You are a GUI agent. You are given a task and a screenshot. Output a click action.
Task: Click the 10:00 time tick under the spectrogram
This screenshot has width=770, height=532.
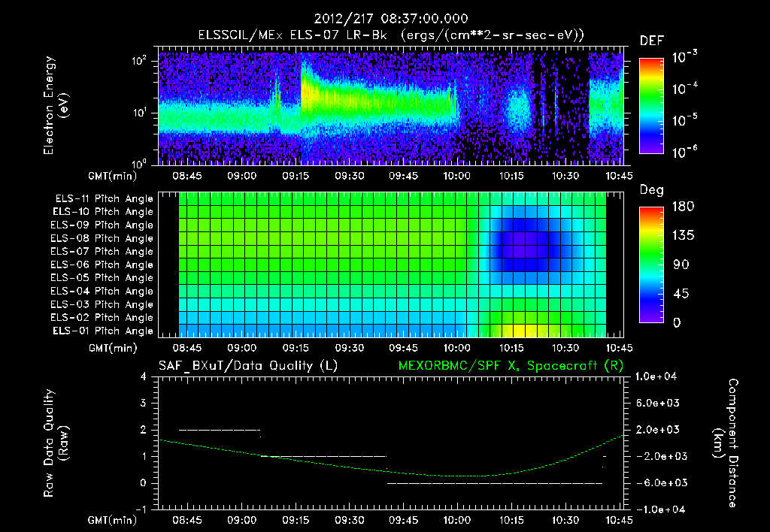coord(456,176)
